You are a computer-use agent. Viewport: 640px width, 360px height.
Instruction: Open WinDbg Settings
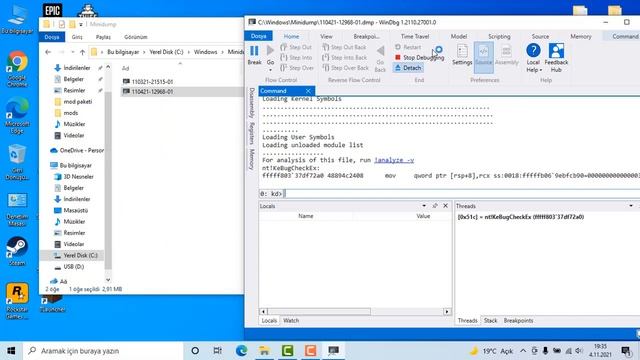[462, 55]
